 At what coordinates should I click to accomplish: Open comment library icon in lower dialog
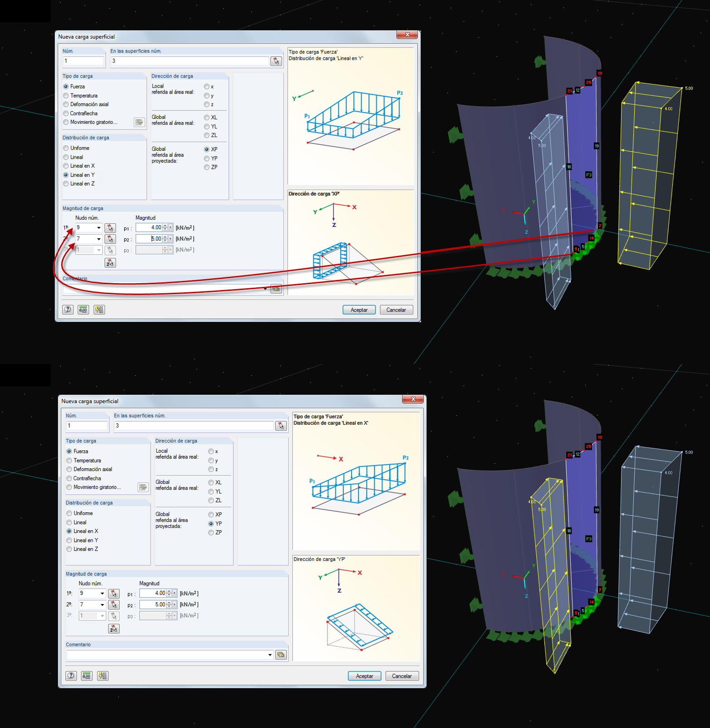281,655
